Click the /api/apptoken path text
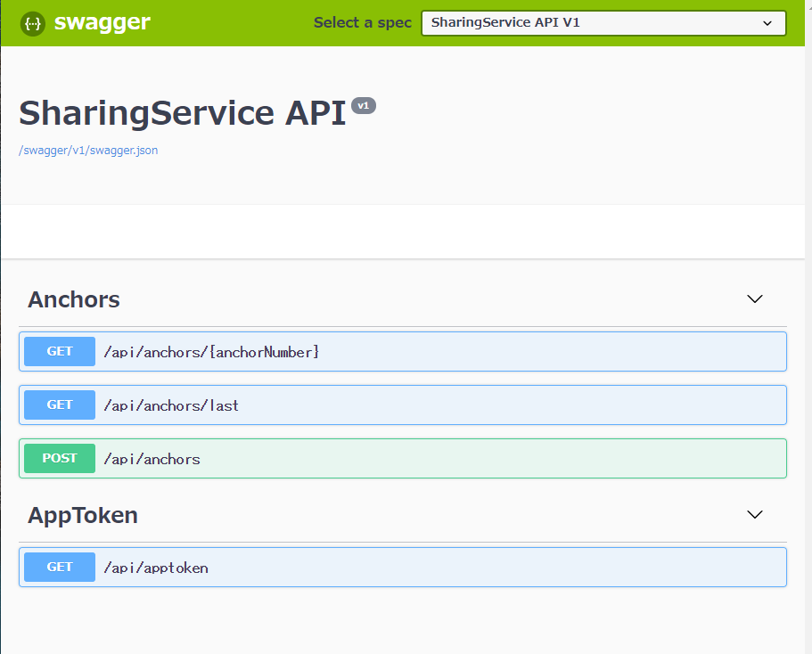 click(x=156, y=568)
